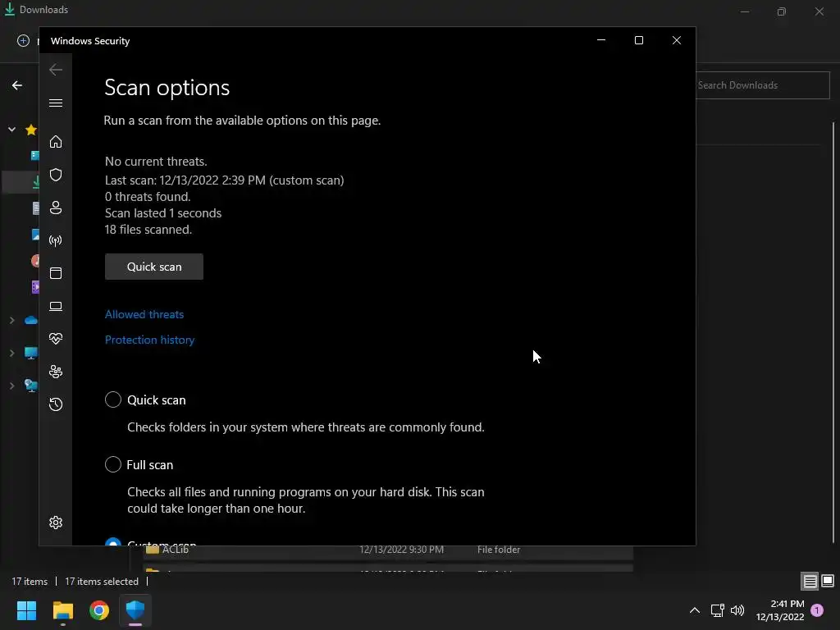Expand the This PC tree item in Explorer
Image resolution: width=840 pixels, height=630 pixels.
(11, 353)
